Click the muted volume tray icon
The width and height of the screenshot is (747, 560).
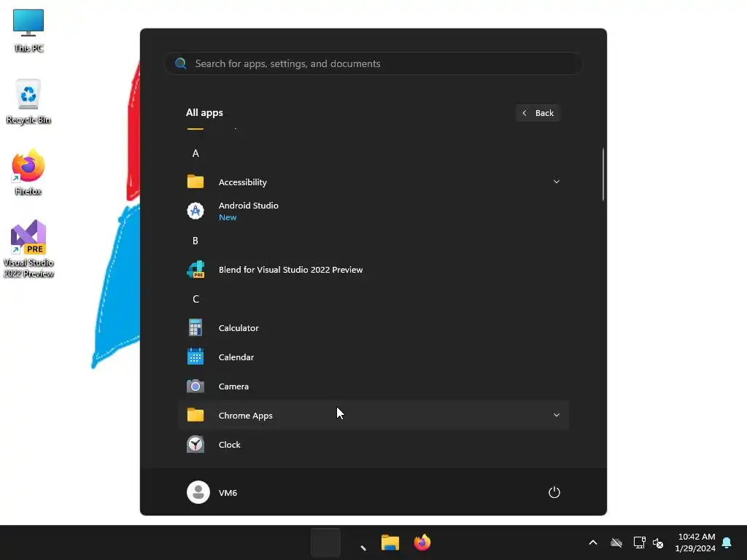(658, 542)
